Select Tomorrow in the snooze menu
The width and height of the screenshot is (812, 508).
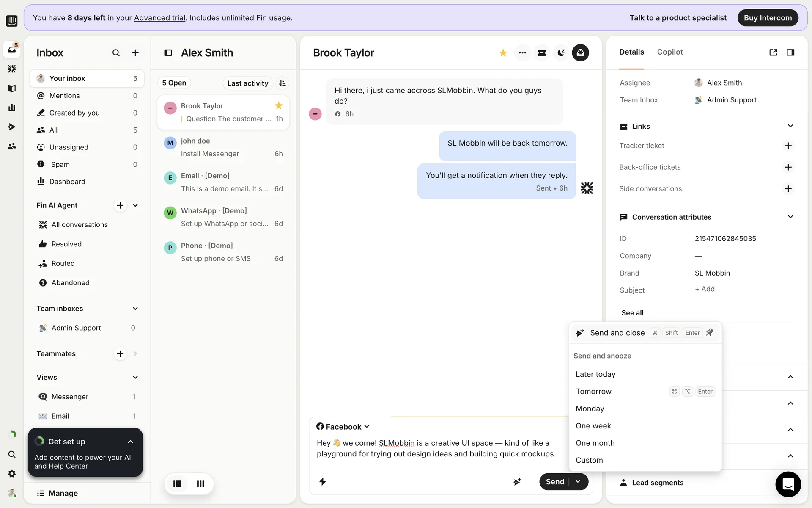[593, 391]
